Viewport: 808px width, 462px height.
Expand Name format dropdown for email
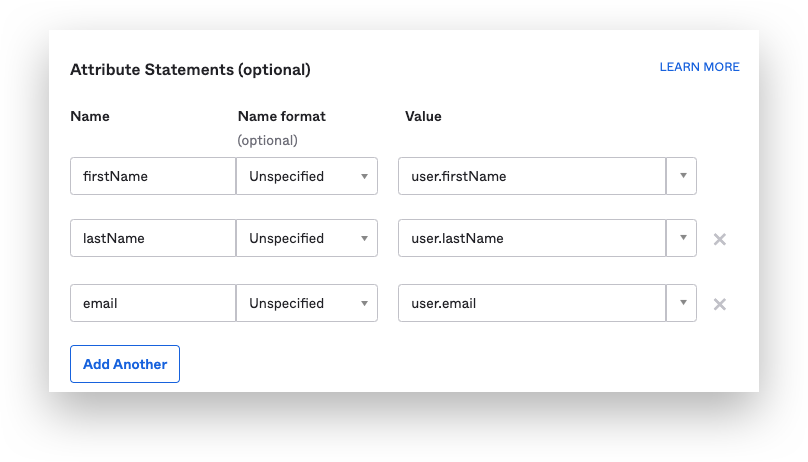(x=306, y=303)
